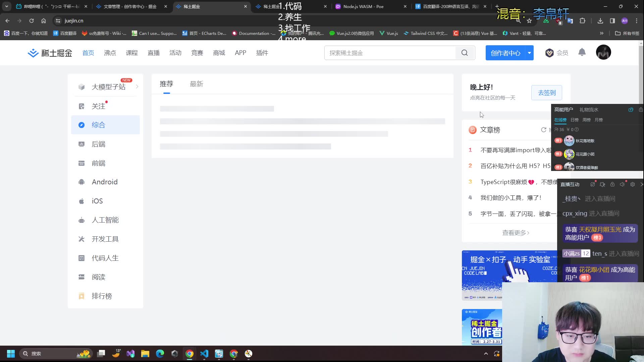Open article 不要再写满屏import导入
The height and width of the screenshot is (362, 644).
[516, 150]
